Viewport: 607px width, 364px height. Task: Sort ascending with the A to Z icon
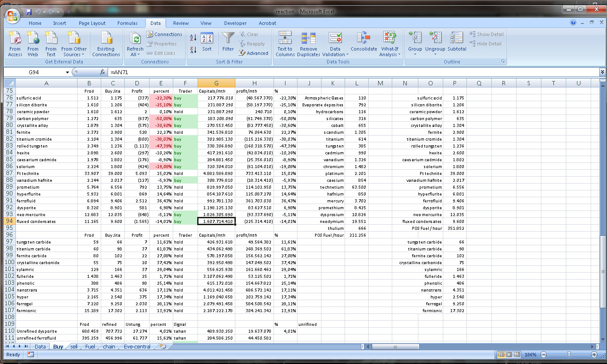(193, 38)
